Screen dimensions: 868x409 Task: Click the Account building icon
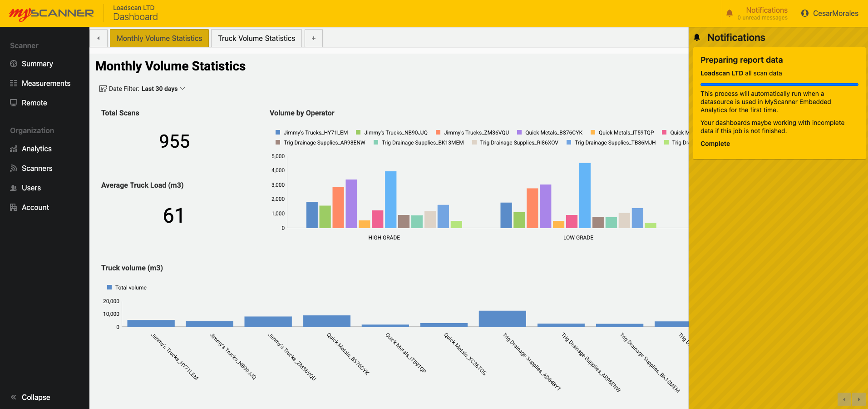14,207
